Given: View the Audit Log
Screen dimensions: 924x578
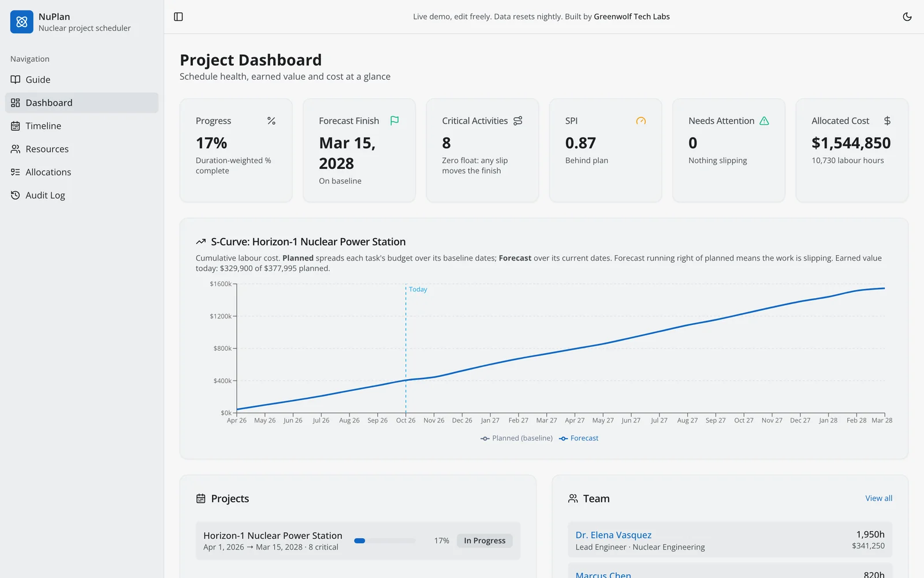Looking at the screenshot, I should tap(81, 195).
